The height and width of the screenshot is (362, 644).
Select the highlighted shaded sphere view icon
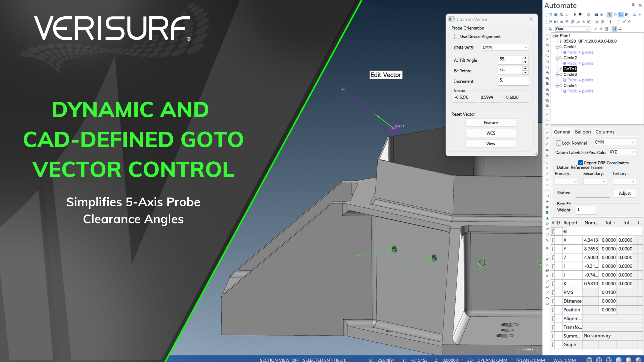[619, 360]
